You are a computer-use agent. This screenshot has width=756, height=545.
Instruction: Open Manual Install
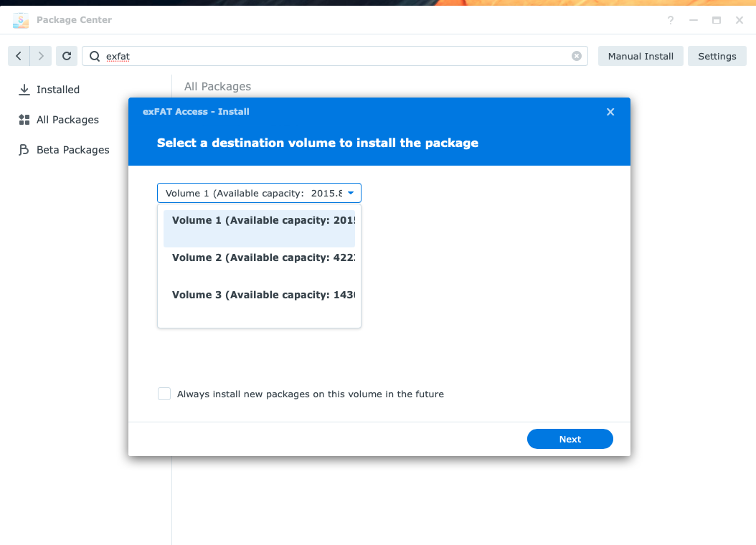point(641,56)
